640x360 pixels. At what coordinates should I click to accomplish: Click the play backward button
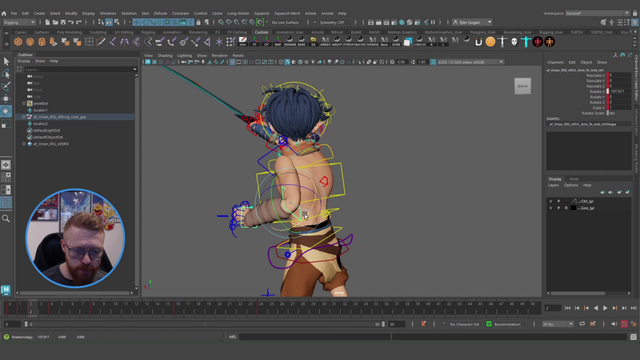(596, 308)
